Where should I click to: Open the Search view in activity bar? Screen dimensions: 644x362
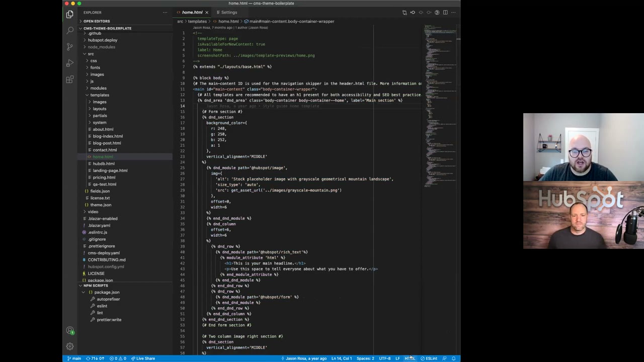coord(70,31)
